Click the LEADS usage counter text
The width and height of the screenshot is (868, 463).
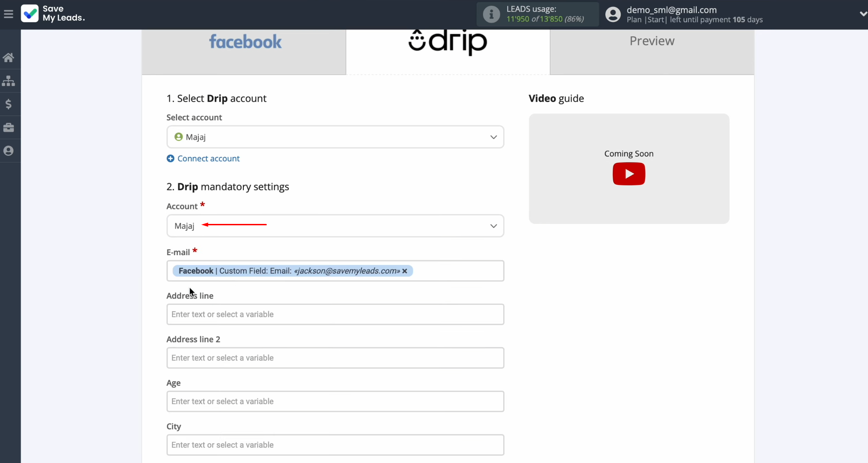pyautogui.click(x=545, y=19)
